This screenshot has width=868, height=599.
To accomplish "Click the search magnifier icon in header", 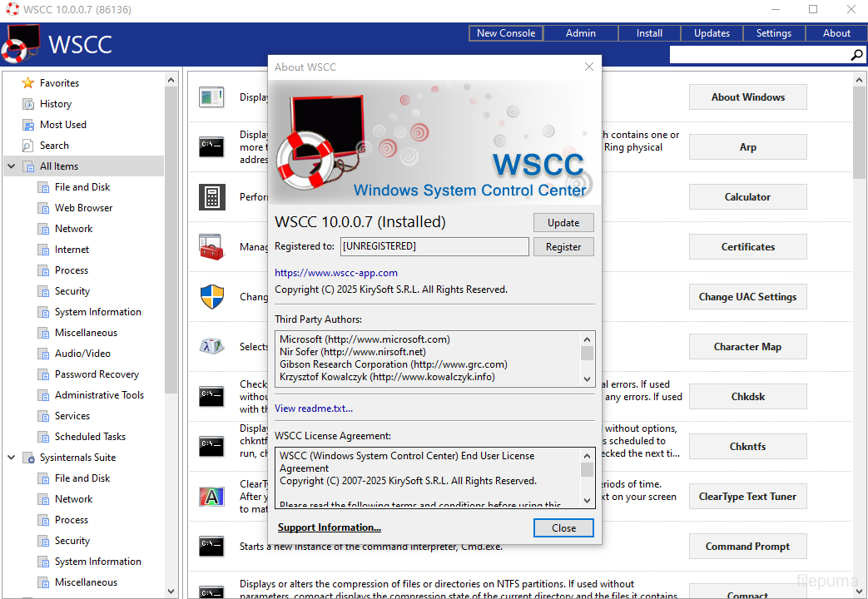I will click(x=856, y=55).
